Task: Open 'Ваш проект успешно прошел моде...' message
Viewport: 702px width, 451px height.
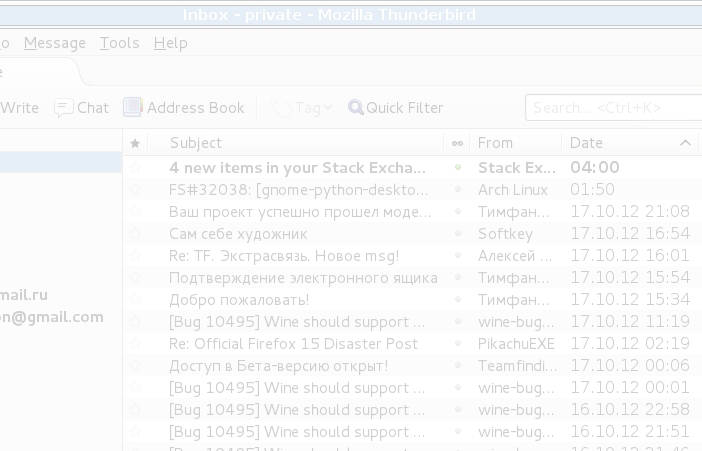Action: tap(300, 212)
